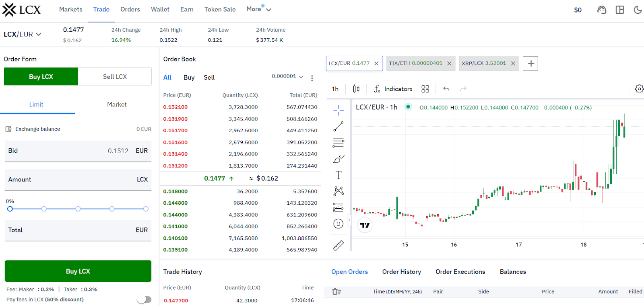
Task: Select the 0.148000 buy order row
Action: [x=240, y=191]
